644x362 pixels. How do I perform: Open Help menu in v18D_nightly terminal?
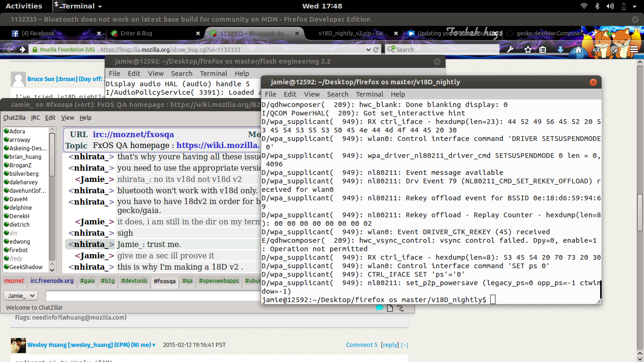coord(398,94)
